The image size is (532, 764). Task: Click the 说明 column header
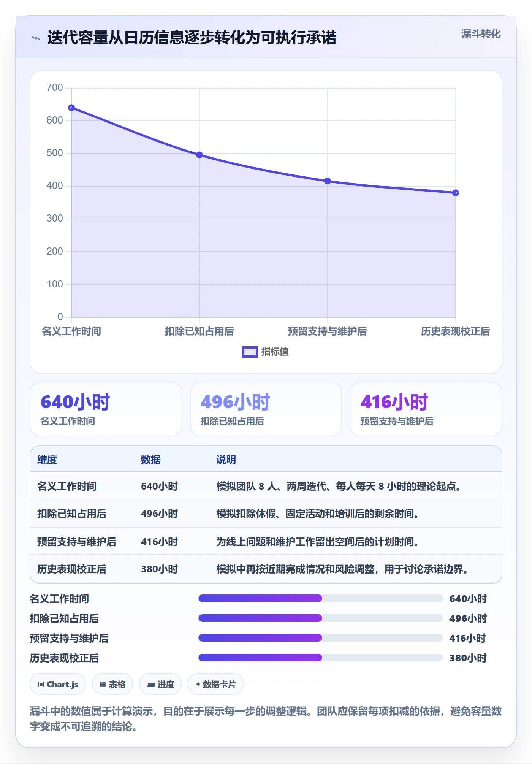[226, 460]
